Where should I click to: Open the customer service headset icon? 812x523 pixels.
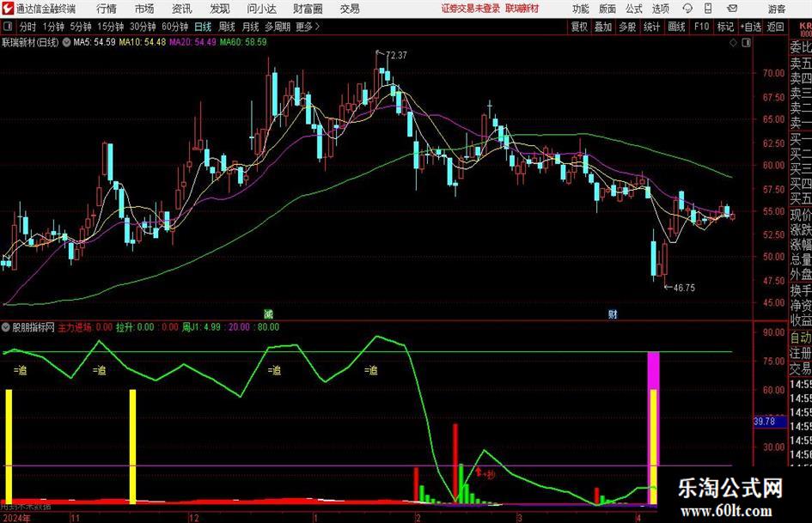(687, 9)
